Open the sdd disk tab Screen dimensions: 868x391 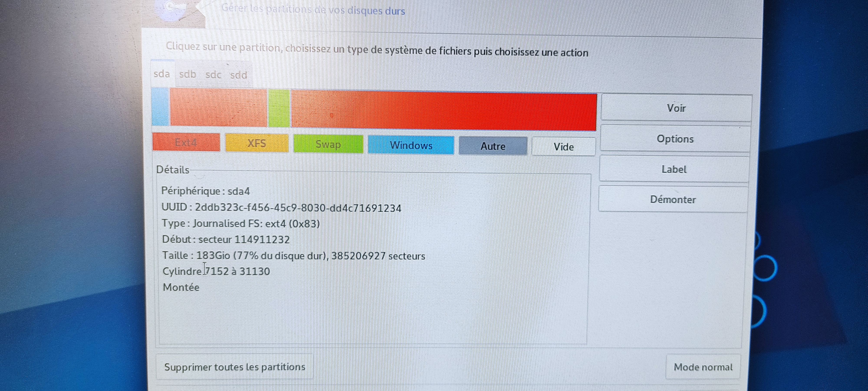pos(238,75)
